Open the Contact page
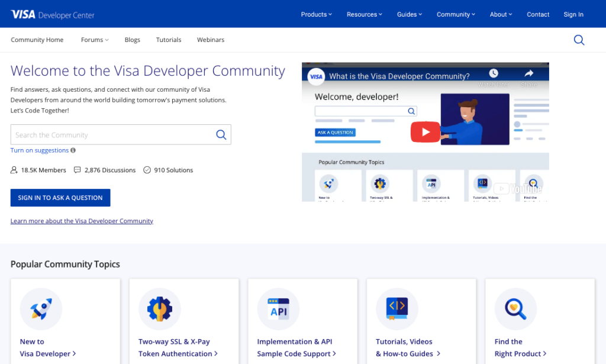The height and width of the screenshot is (364, 606). click(x=537, y=14)
